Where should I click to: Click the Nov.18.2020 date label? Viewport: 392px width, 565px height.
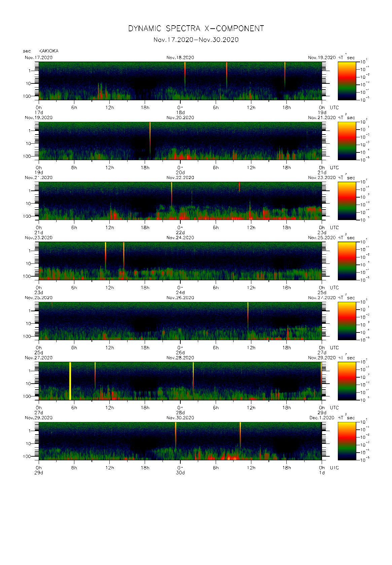click(180, 58)
